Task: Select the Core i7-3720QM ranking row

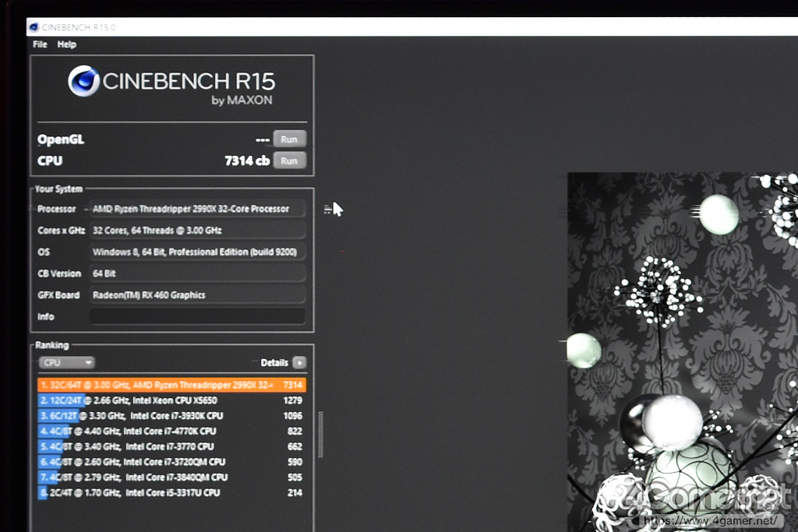Action: pos(171,462)
